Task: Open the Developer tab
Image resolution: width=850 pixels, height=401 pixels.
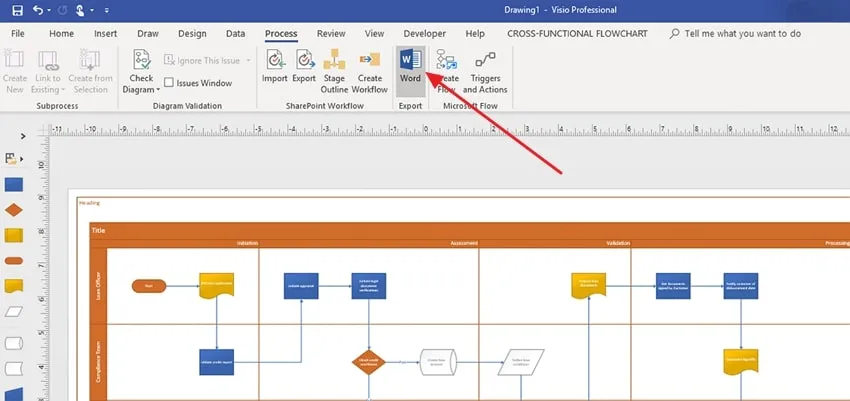Action: click(x=424, y=34)
